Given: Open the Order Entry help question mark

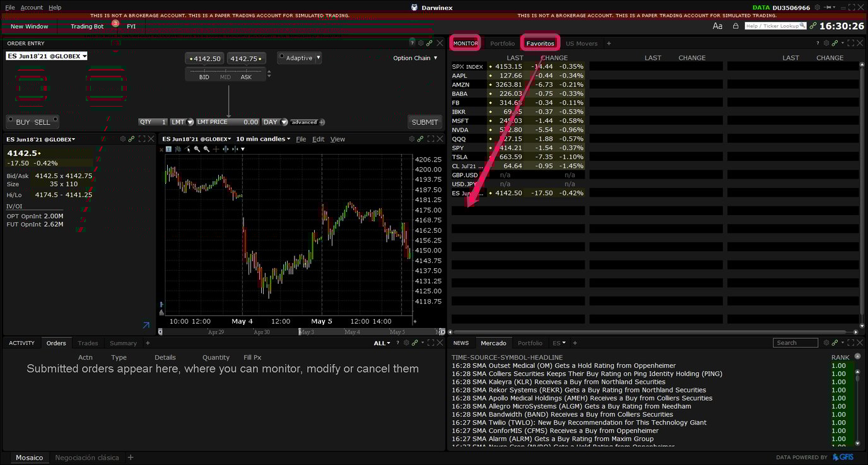Looking at the screenshot, I should click(413, 43).
